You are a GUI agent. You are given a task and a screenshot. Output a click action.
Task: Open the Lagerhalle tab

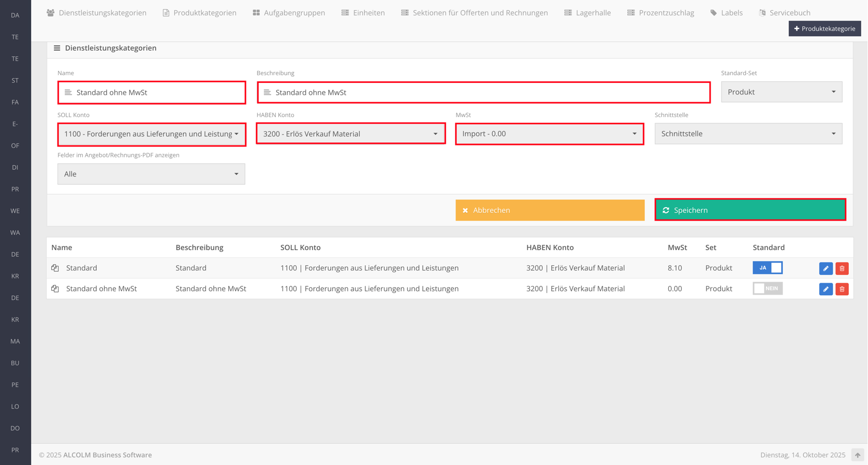[x=587, y=13]
